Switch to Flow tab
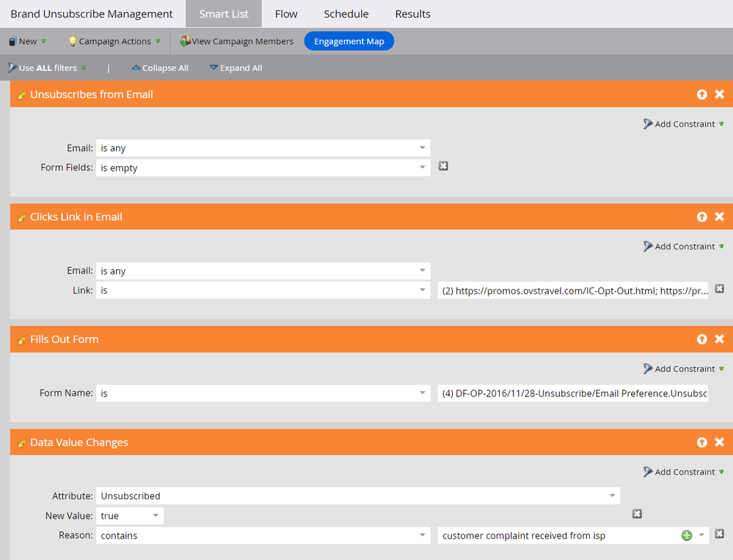This screenshot has width=733, height=560. [286, 14]
